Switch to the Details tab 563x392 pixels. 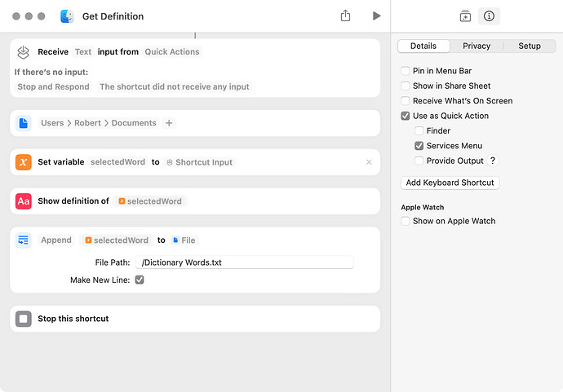pos(423,46)
